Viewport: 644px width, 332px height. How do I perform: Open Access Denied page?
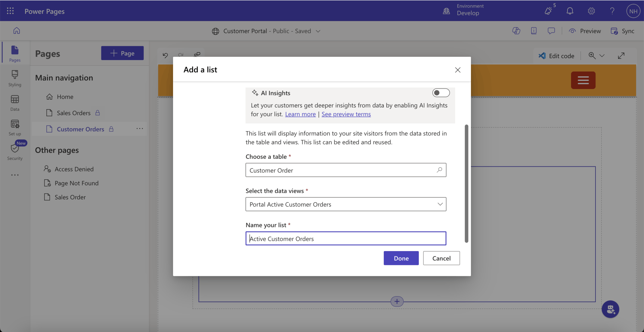(74, 169)
